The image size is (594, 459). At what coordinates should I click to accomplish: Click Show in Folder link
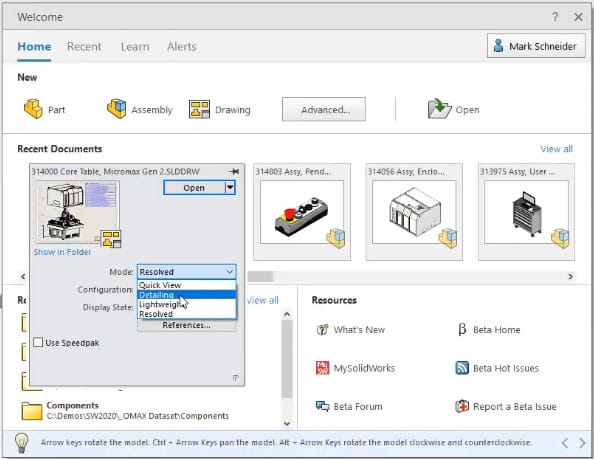(x=63, y=252)
